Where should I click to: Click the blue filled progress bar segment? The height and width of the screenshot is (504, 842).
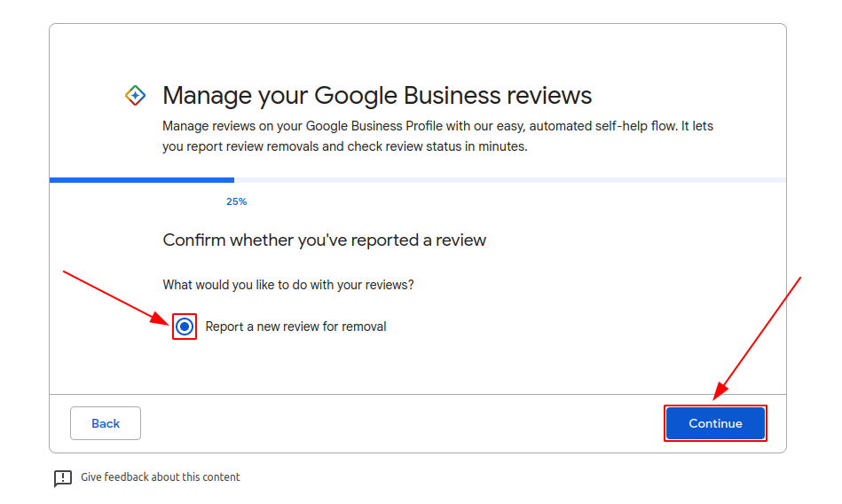[142, 180]
